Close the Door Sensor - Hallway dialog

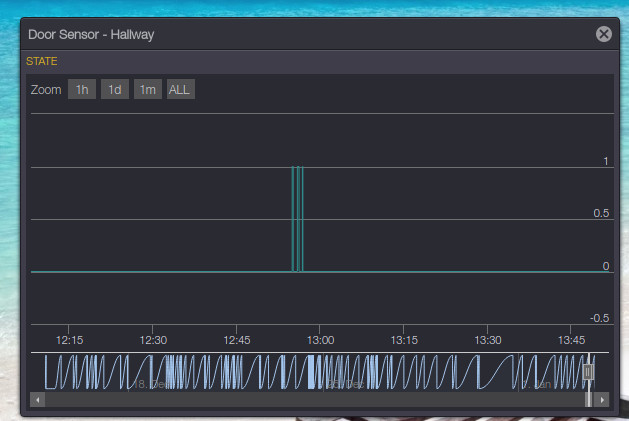point(603,34)
